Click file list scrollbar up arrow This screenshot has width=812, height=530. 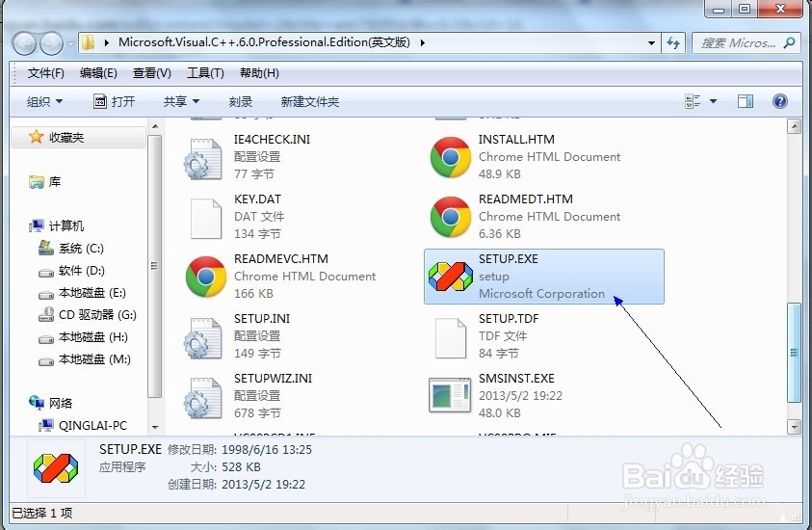794,126
